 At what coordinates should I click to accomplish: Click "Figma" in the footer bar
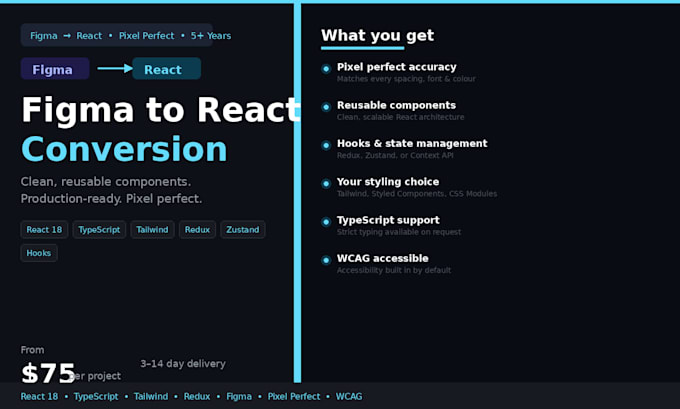(x=239, y=396)
